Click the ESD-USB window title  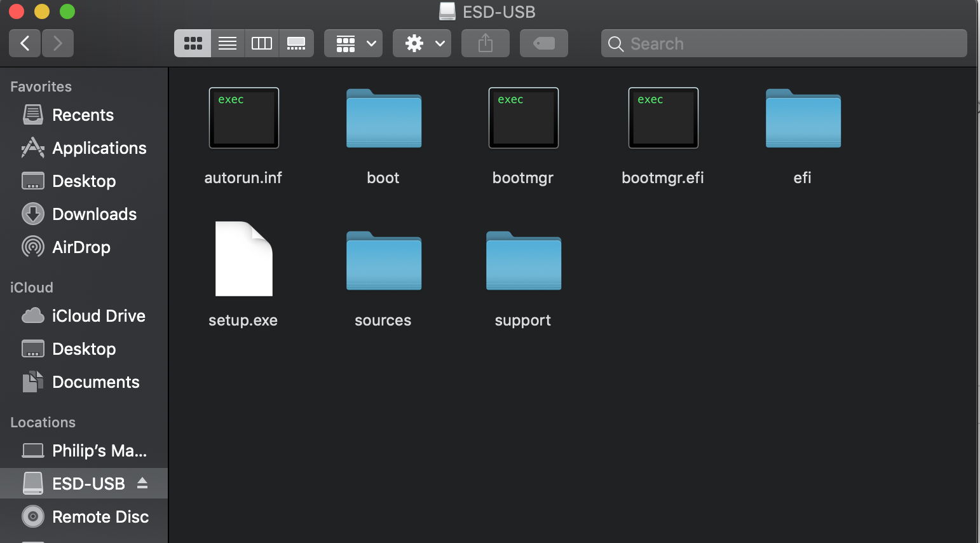(x=499, y=12)
